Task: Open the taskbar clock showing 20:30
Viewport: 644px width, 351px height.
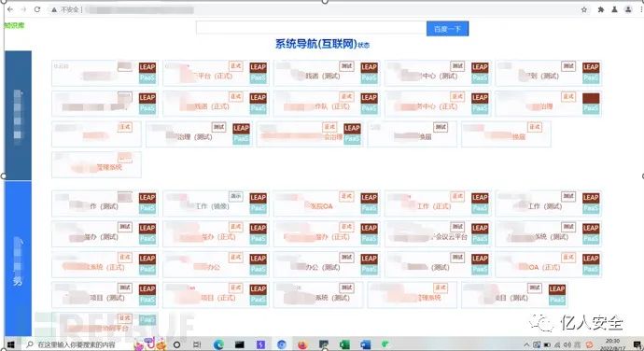Action: pos(612,344)
